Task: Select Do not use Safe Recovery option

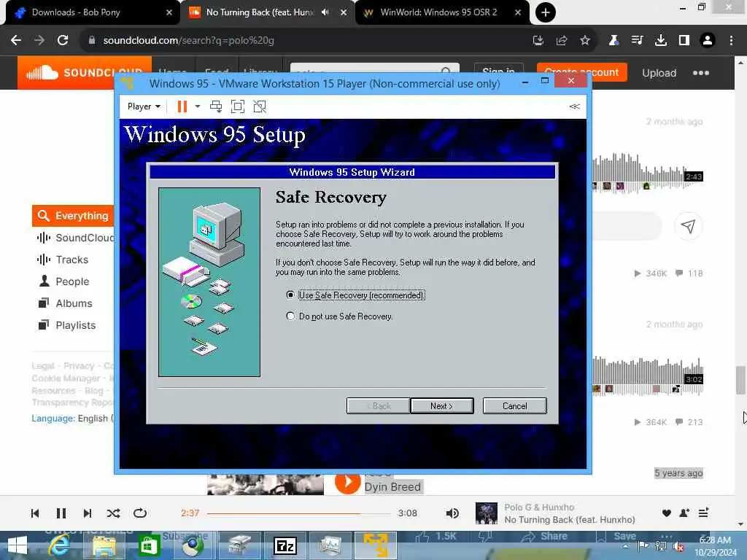Action: tap(339, 316)
